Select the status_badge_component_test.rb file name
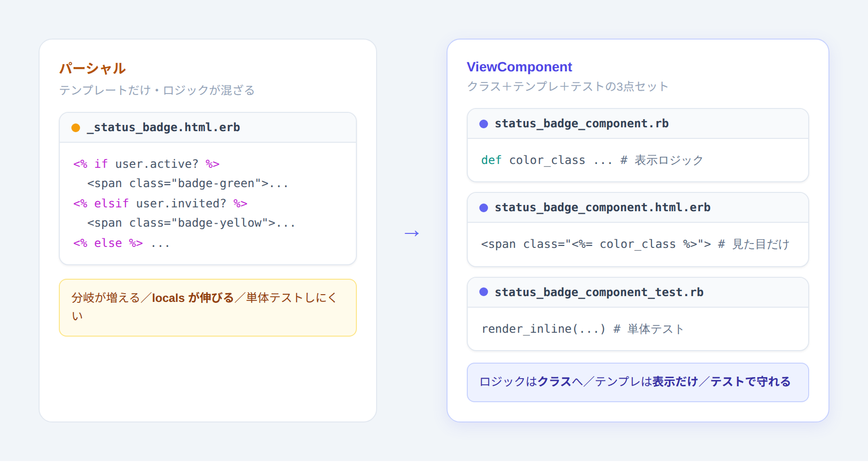The height and width of the screenshot is (462, 868). click(599, 292)
